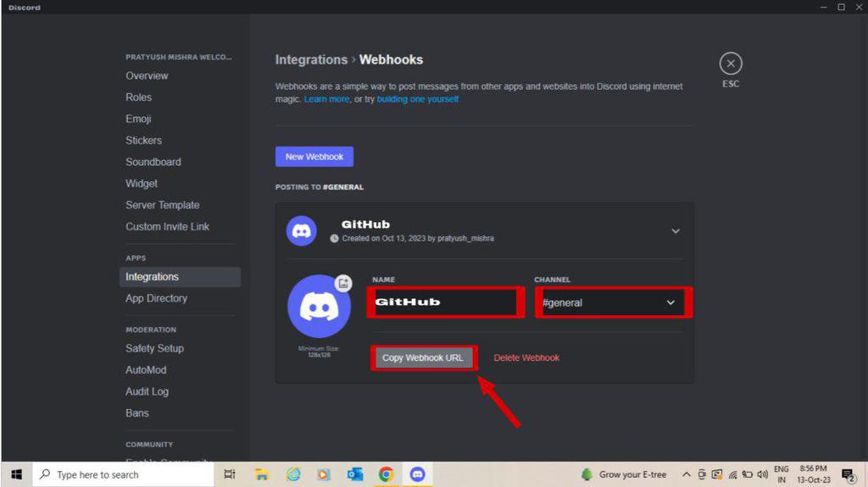Click the Discord taskbar icon
The width and height of the screenshot is (868, 487).
click(417, 474)
